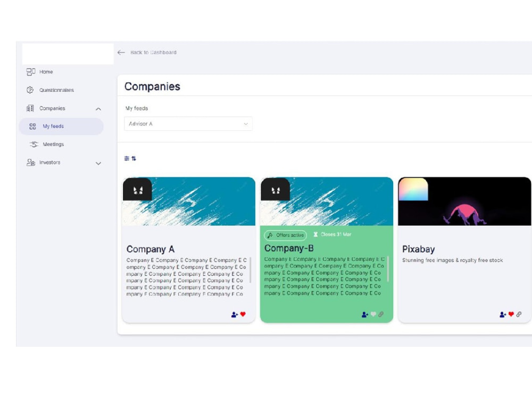Open the Company A title
Screen dimensions: 532x398
coord(151,249)
